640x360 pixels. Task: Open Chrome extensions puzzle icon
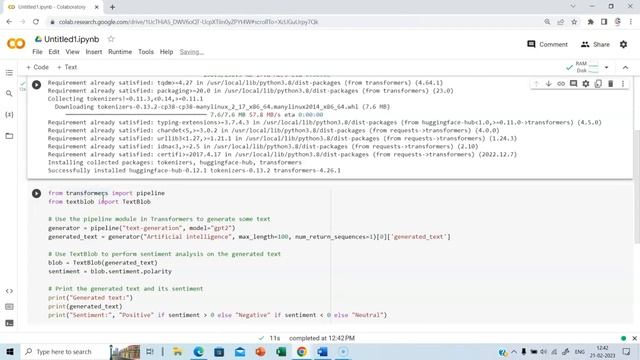click(591, 22)
